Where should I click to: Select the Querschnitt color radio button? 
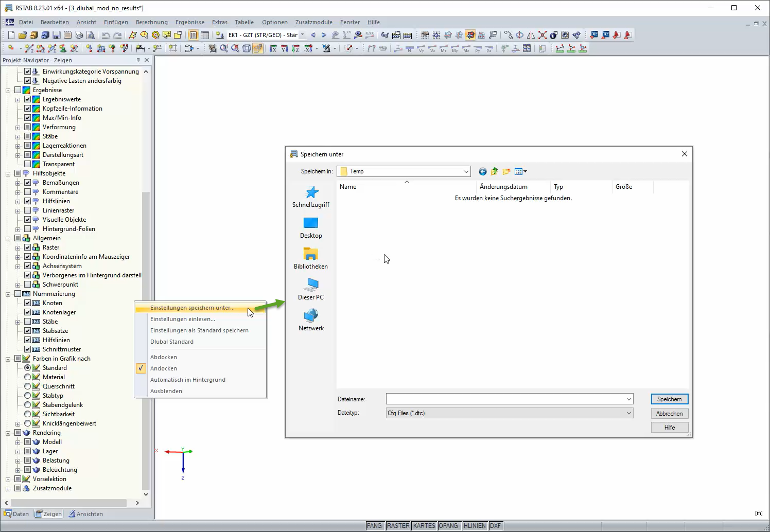[x=28, y=386]
